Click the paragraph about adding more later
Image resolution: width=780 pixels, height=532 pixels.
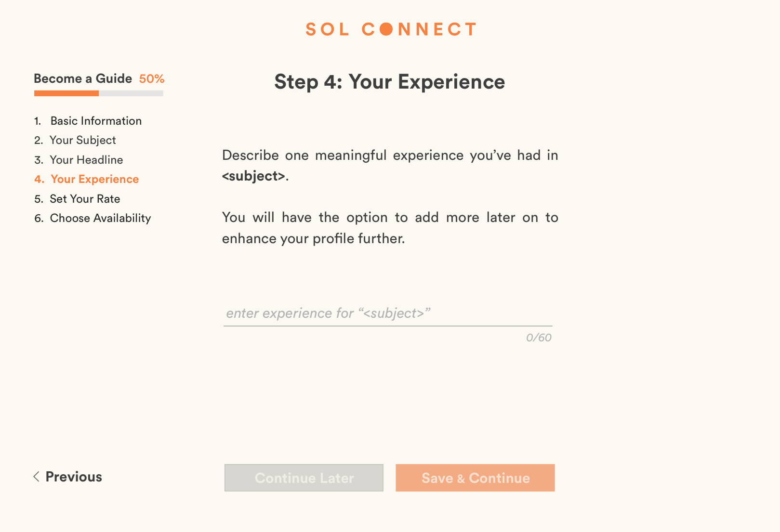pos(390,228)
